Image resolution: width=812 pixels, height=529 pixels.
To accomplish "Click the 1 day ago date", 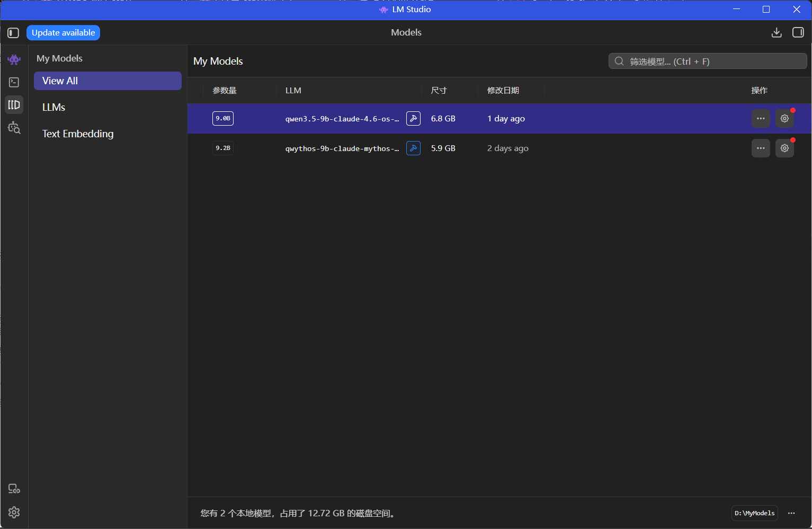I will tap(506, 119).
